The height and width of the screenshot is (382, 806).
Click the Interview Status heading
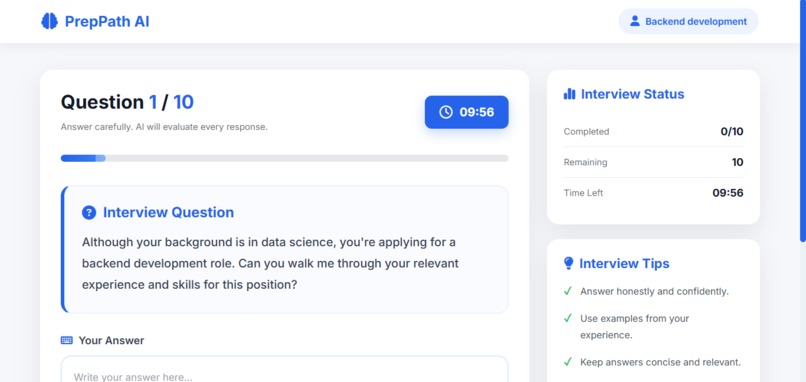tap(633, 94)
